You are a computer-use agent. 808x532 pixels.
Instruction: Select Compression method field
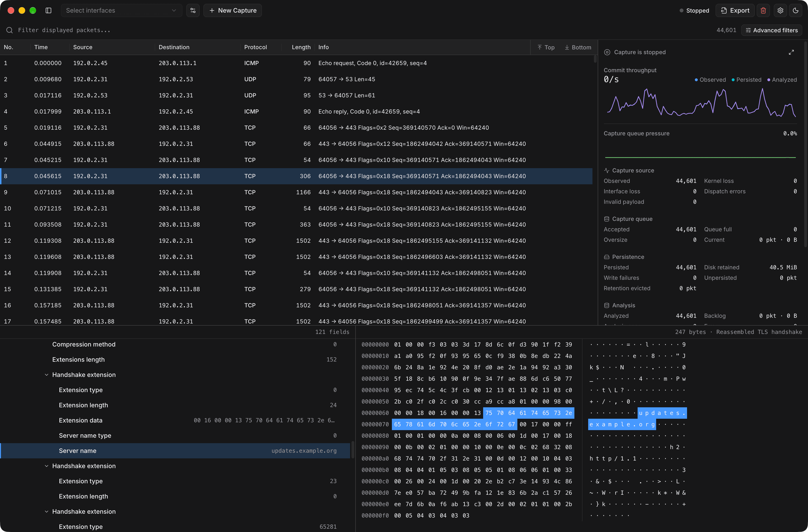click(175, 344)
